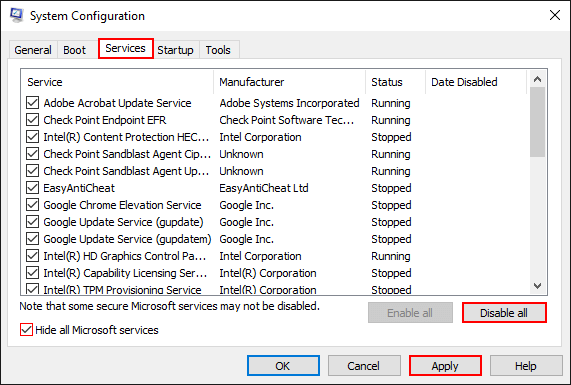Toggle Check Point Sandblast Agent Cip checkbox
This screenshot has width=571, height=385.
[x=32, y=154]
